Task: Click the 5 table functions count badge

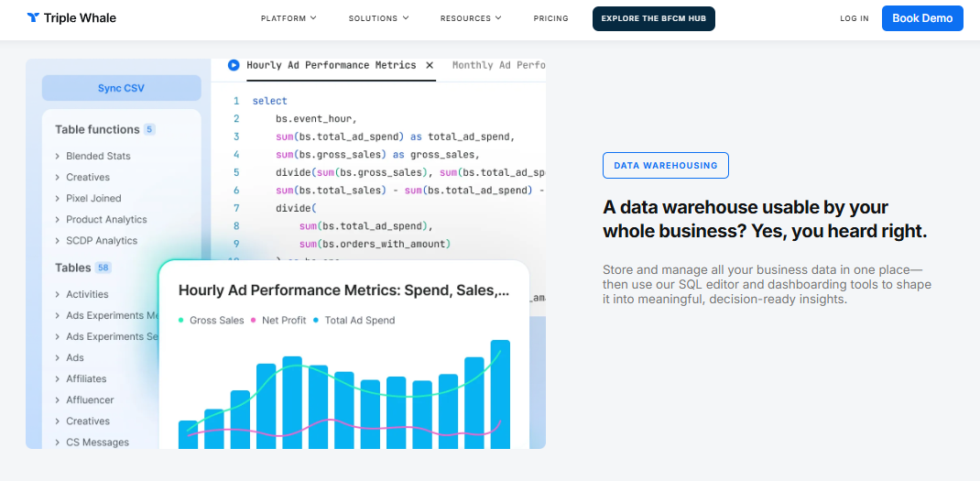Action: (149, 129)
